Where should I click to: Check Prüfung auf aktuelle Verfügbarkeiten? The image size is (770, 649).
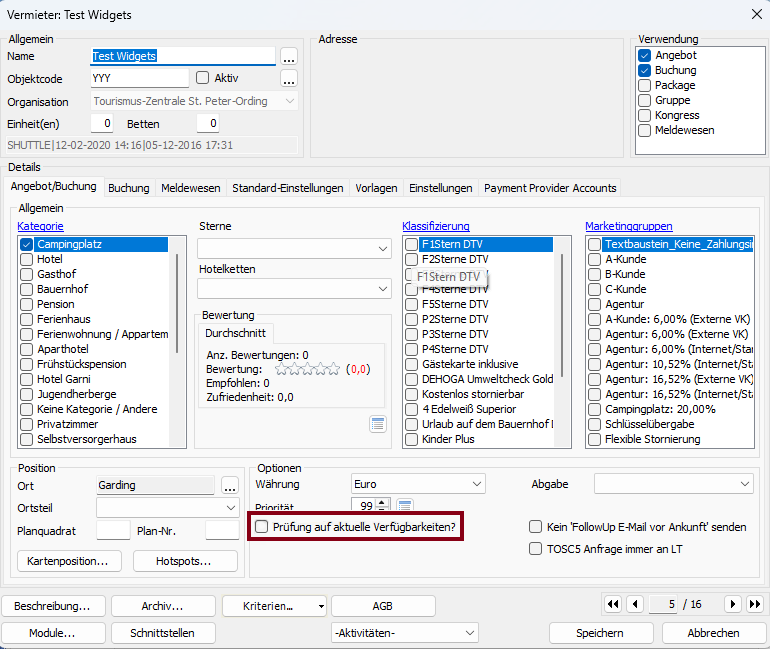pyautogui.click(x=262, y=526)
